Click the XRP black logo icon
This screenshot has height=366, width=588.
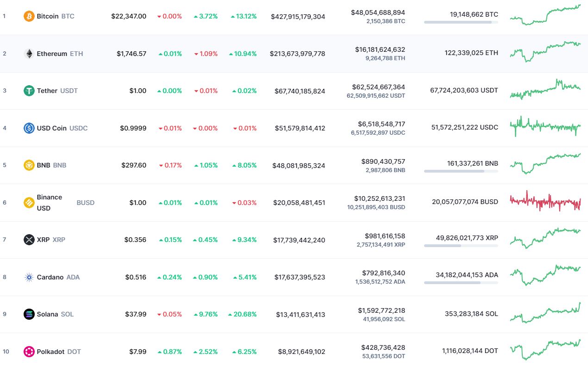pos(29,240)
